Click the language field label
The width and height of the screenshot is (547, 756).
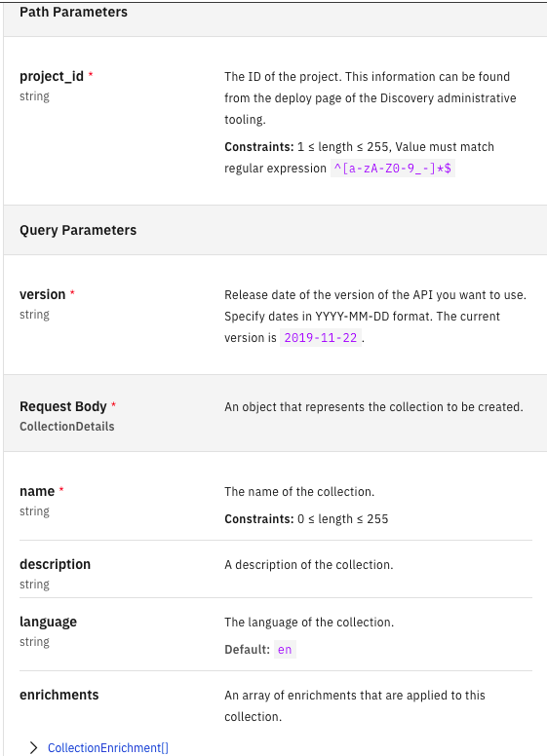[x=48, y=622]
